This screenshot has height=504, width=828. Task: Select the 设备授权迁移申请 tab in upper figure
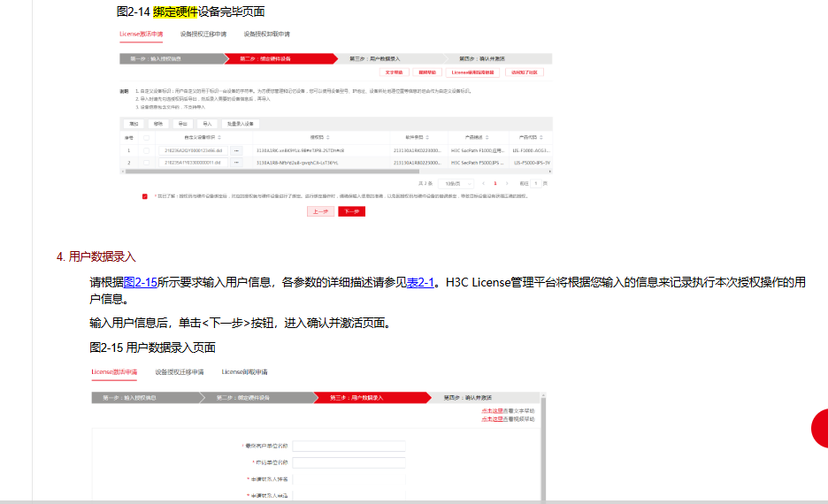[x=203, y=34]
